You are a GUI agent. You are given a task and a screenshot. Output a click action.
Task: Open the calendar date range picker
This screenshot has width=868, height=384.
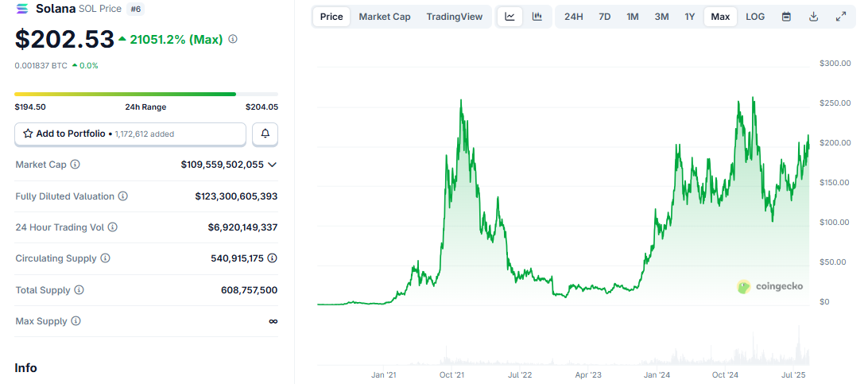[x=786, y=17]
